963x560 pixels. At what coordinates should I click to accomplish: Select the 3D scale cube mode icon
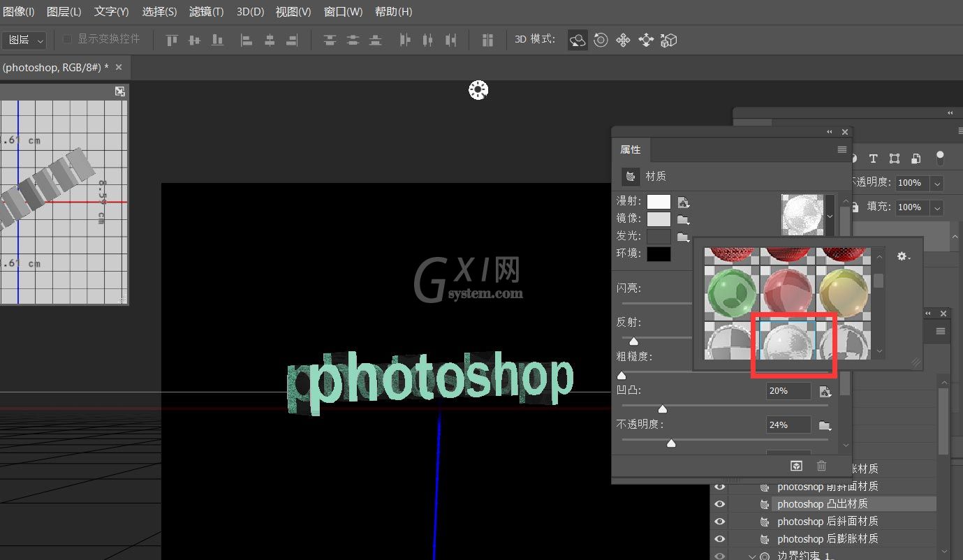pyautogui.click(x=669, y=40)
